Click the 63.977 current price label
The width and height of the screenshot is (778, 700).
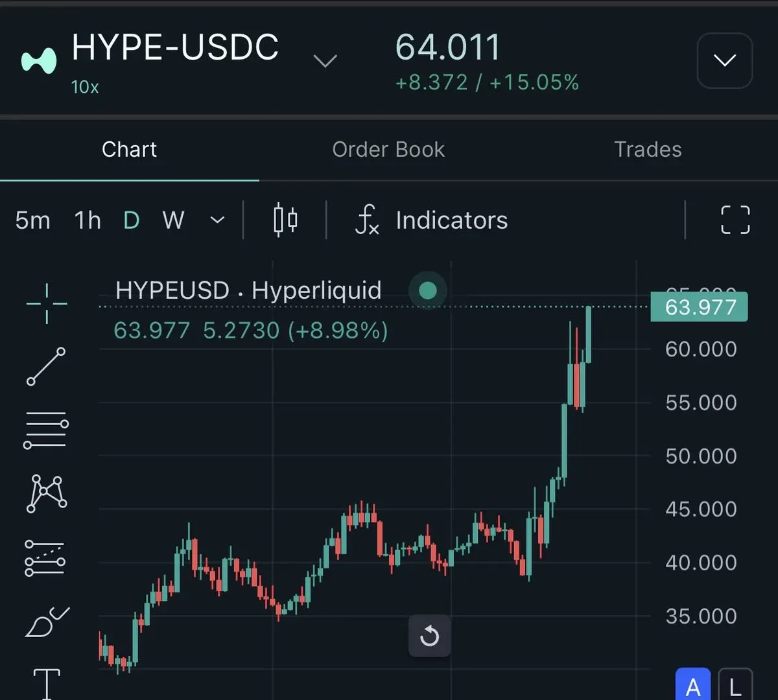(x=700, y=307)
